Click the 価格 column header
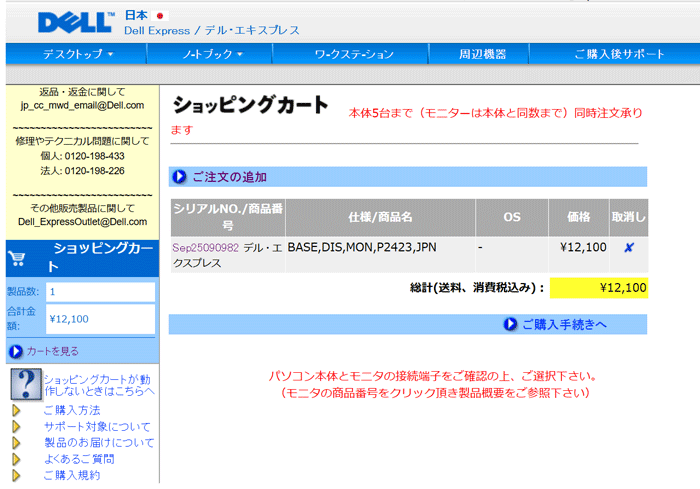The image size is (700, 489). (579, 217)
